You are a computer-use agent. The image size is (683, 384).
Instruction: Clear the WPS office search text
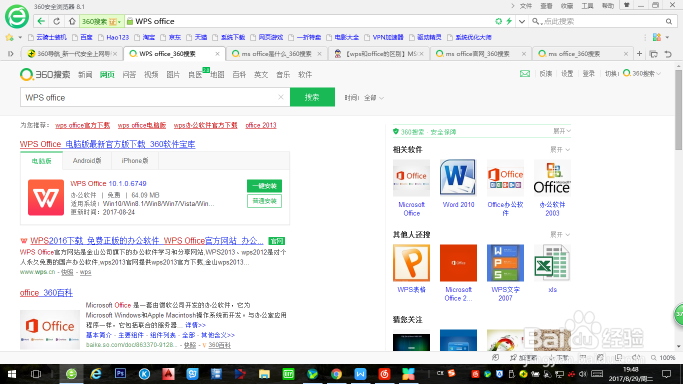pos(281,97)
